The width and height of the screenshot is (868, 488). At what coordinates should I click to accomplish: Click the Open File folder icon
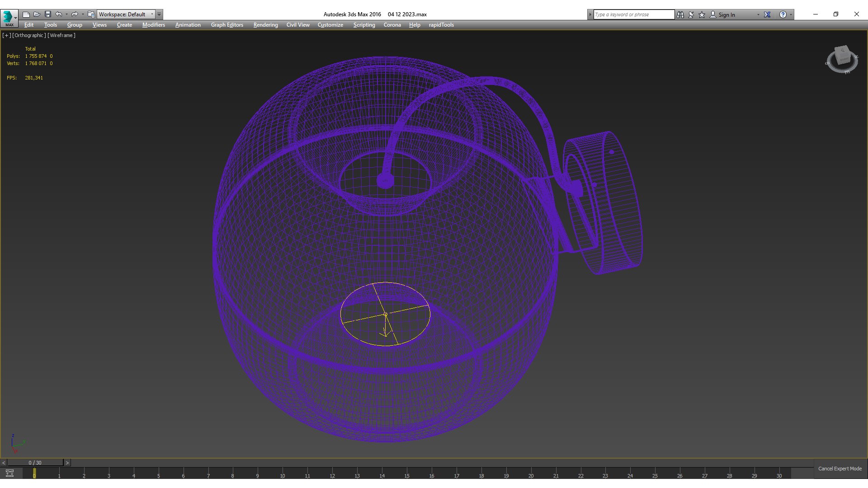point(37,14)
